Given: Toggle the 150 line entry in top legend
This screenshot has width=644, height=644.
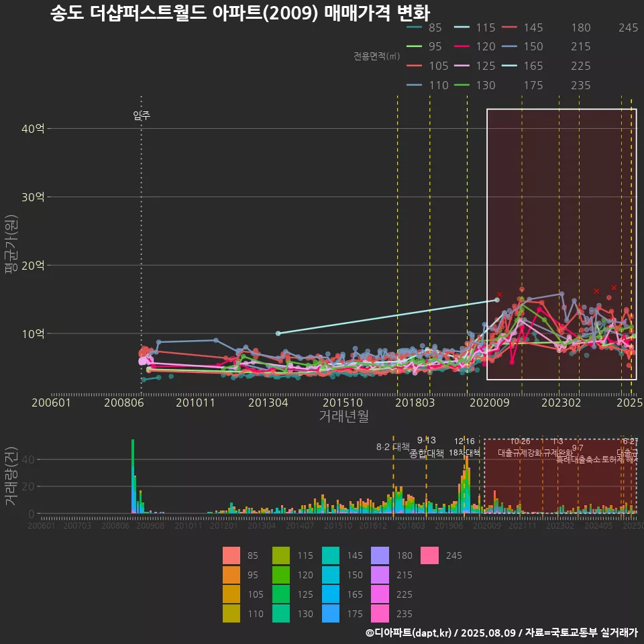Looking at the screenshot, I should pos(522,46).
